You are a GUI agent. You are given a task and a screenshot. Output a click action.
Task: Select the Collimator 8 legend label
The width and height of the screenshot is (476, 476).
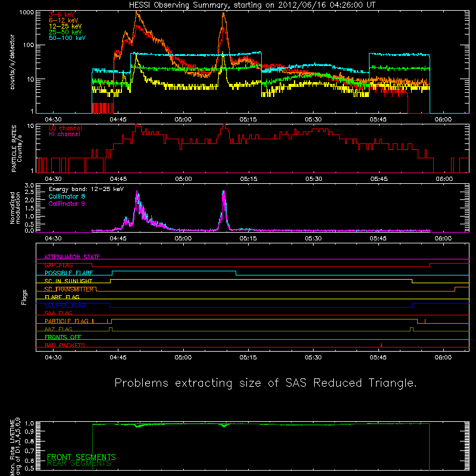click(x=67, y=196)
